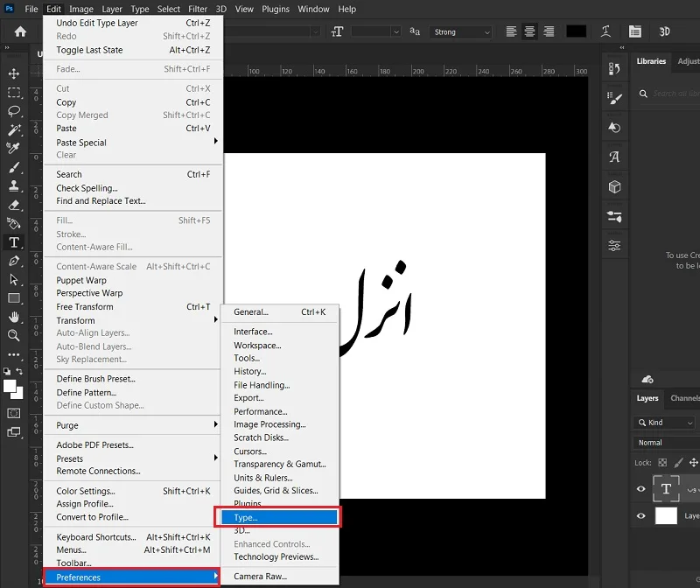Open the Adjustments sliders panel icon
The image size is (700, 588).
pyautogui.click(x=614, y=246)
